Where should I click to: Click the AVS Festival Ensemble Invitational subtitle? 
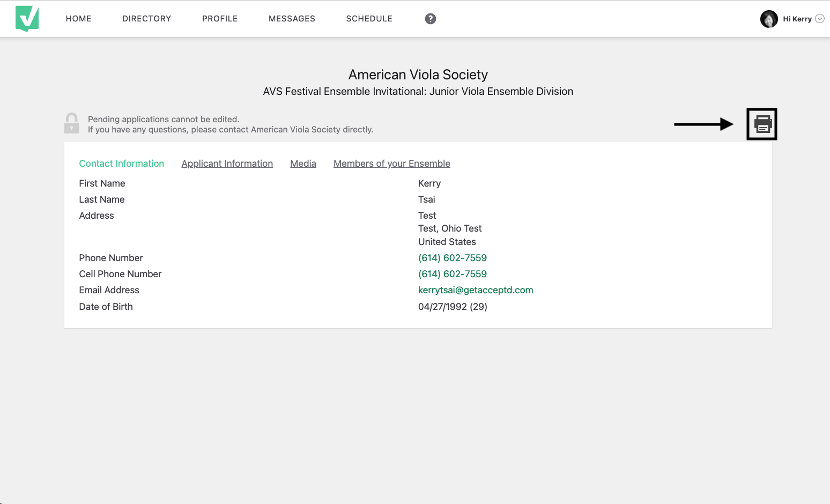click(x=418, y=91)
